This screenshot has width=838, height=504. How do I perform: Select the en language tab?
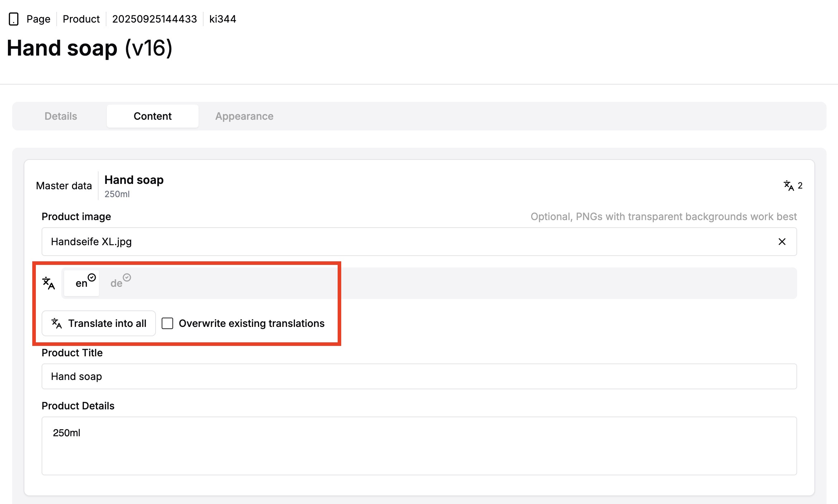click(81, 284)
